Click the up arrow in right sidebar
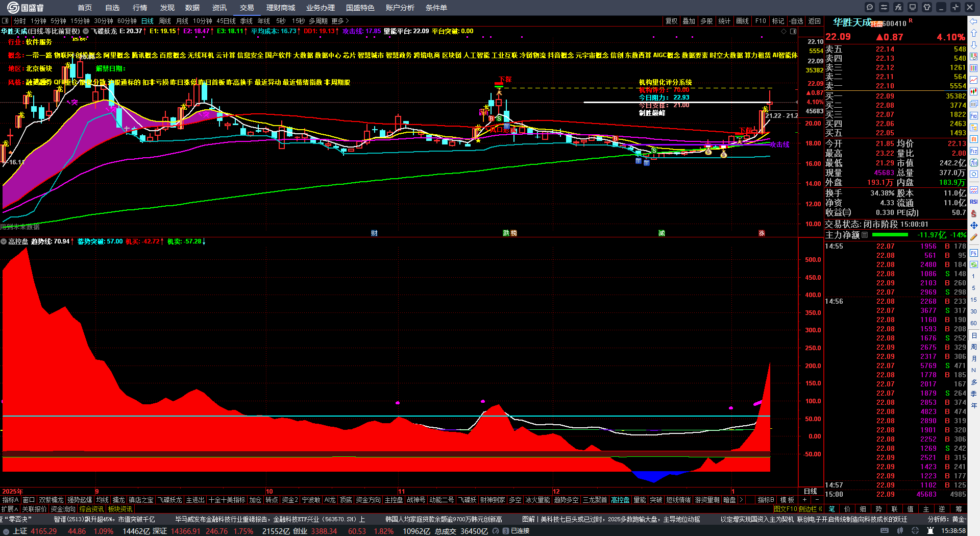The width and height of the screenshot is (980, 536). 974,33
